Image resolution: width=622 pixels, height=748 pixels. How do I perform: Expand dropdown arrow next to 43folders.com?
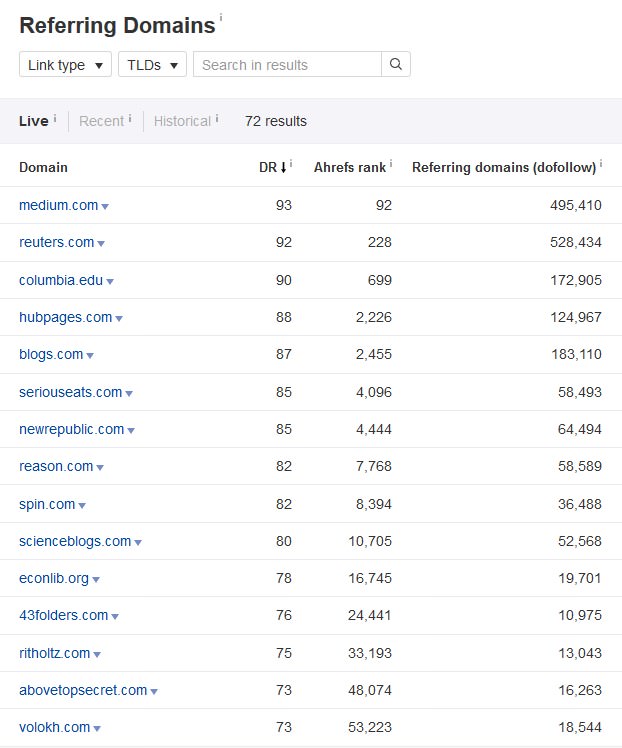point(114,617)
